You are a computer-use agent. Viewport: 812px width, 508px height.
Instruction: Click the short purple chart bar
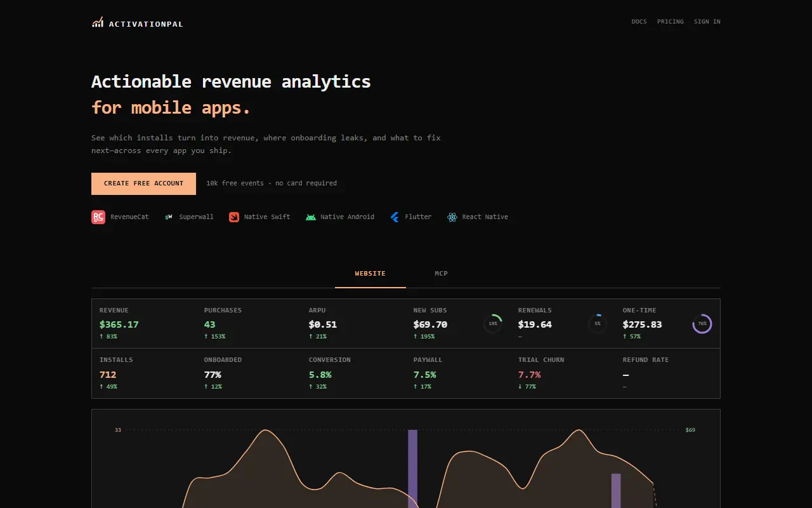click(x=616, y=491)
